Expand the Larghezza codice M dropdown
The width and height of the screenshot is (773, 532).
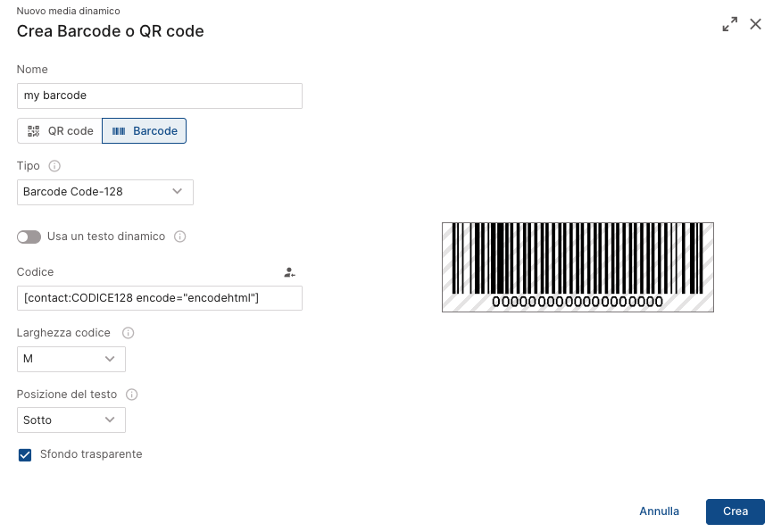click(x=71, y=359)
